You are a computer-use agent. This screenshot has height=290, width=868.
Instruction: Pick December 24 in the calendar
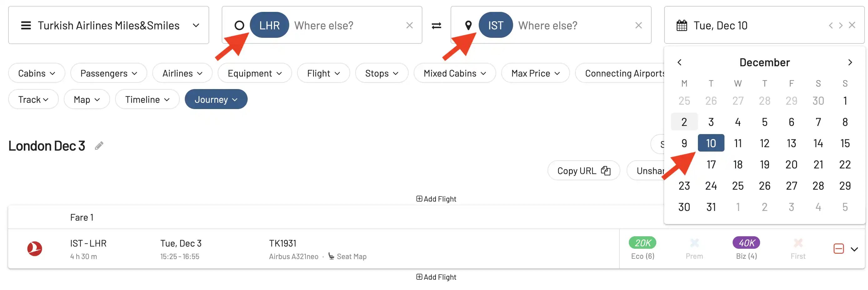coord(711,186)
